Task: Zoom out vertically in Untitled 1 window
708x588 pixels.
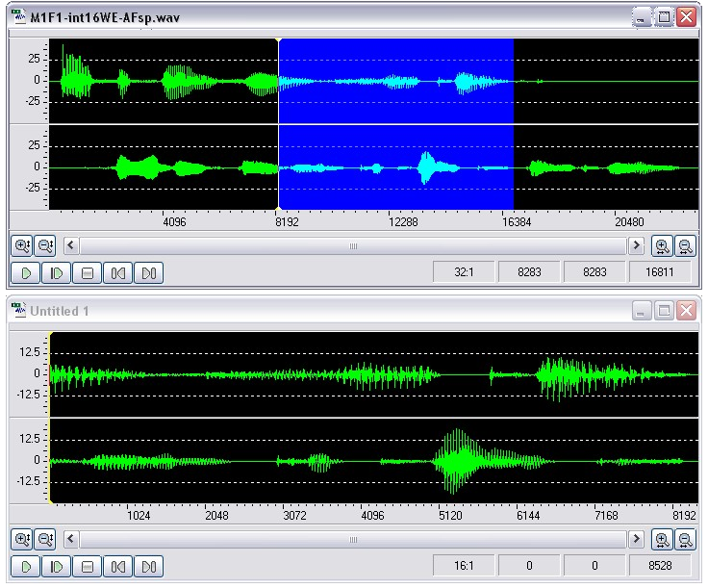Action: (45, 539)
